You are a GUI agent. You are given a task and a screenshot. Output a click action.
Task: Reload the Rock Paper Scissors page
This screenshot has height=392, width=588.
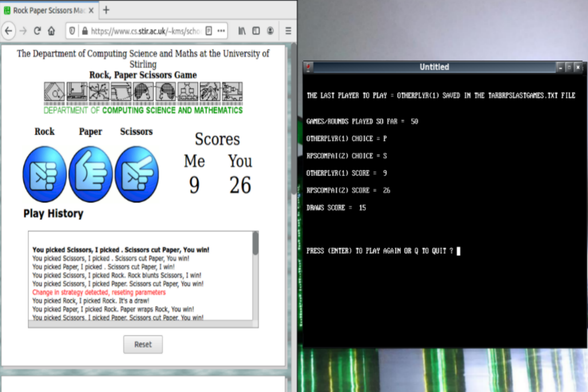click(37, 31)
